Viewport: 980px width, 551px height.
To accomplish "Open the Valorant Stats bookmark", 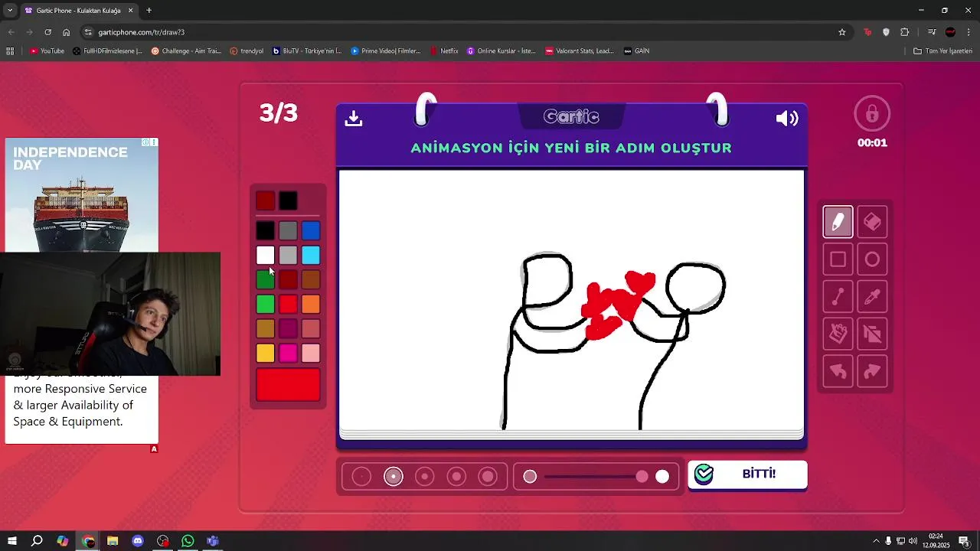I will click(580, 51).
